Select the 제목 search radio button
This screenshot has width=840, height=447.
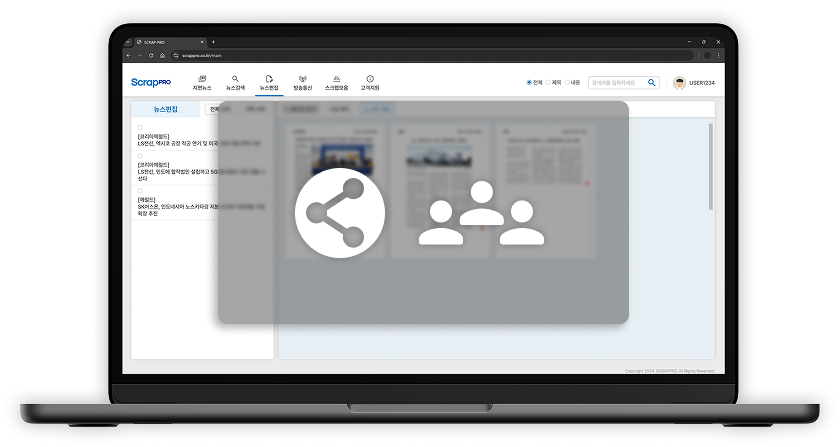548,83
